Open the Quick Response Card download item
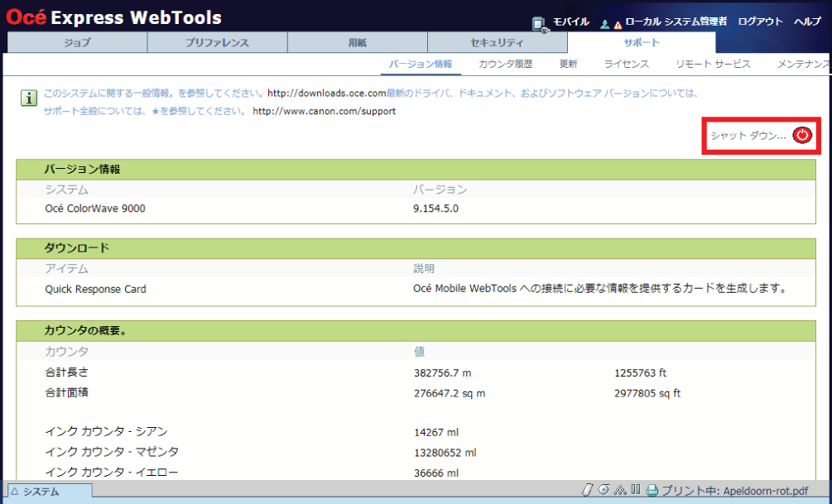Image resolution: width=832 pixels, height=504 pixels. click(95, 289)
